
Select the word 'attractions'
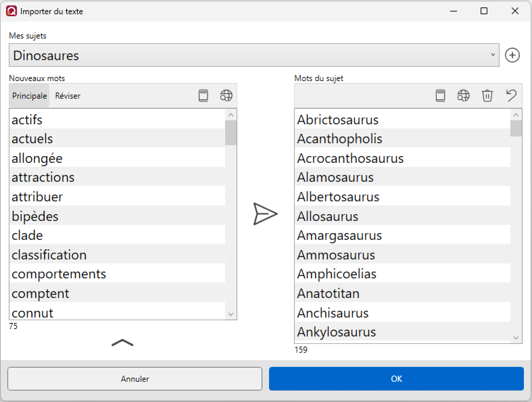coord(117,177)
